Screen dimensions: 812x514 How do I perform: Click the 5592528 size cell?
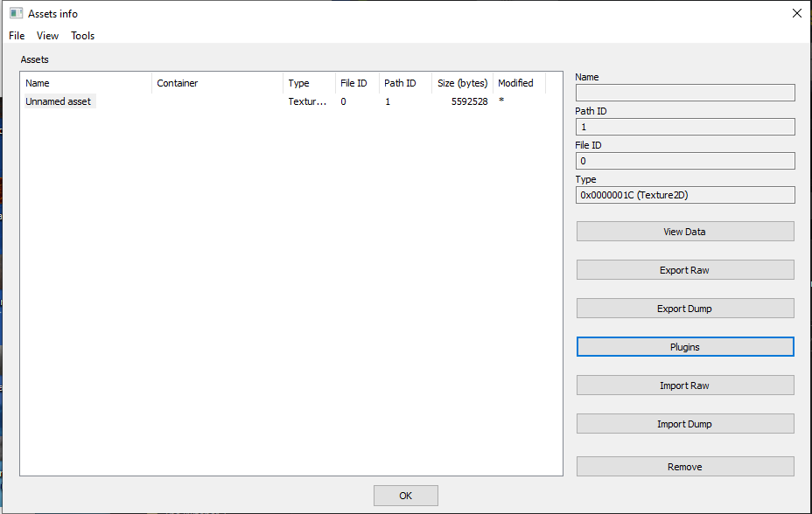[469, 101]
